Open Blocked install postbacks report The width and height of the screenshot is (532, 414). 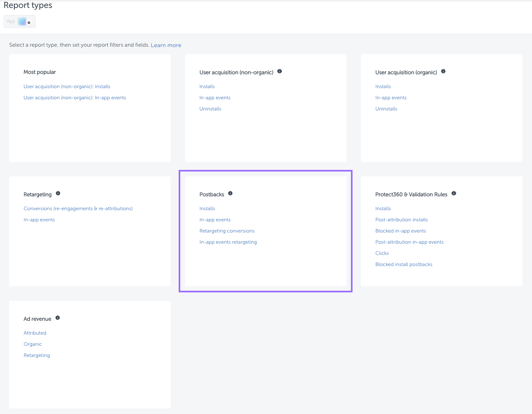pyautogui.click(x=404, y=264)
